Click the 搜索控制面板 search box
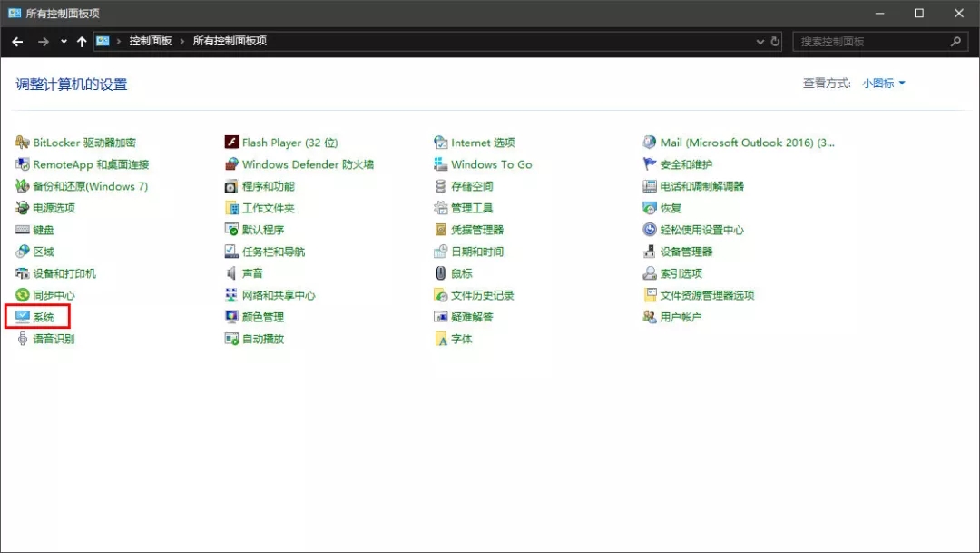Viewport: 980px width, 553px height. (x=871, y=41)
